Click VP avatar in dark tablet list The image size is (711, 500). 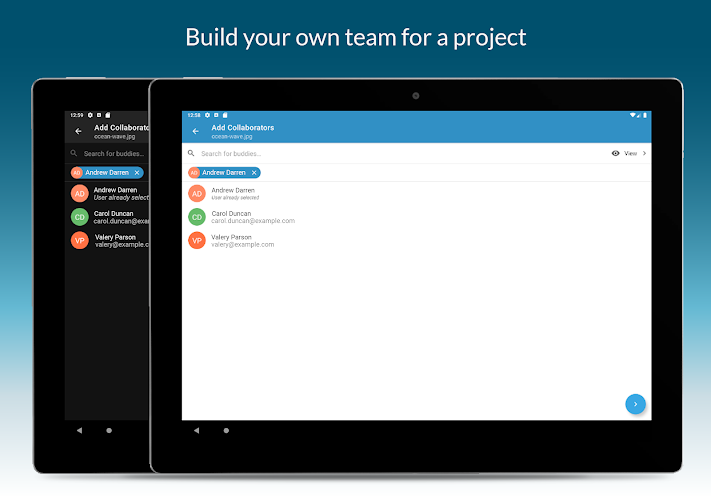pyautogui.click(x=80, y=241)
